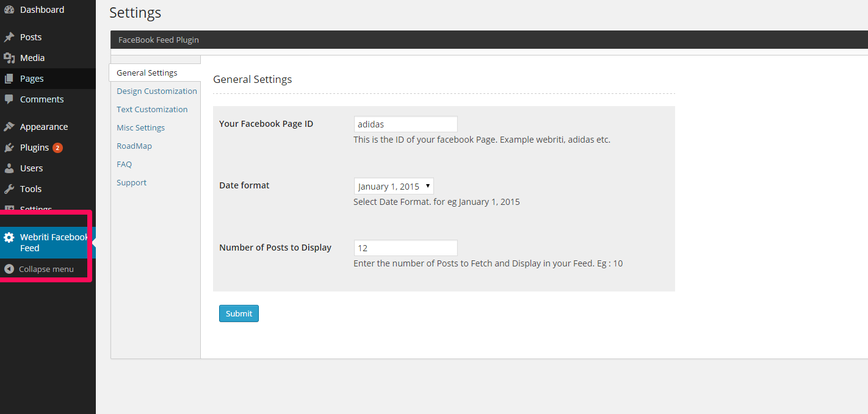Image resolution: width=868 pixels, height=414 pixels.
Task: Click the Media library icon
Action: click(9, 58)
